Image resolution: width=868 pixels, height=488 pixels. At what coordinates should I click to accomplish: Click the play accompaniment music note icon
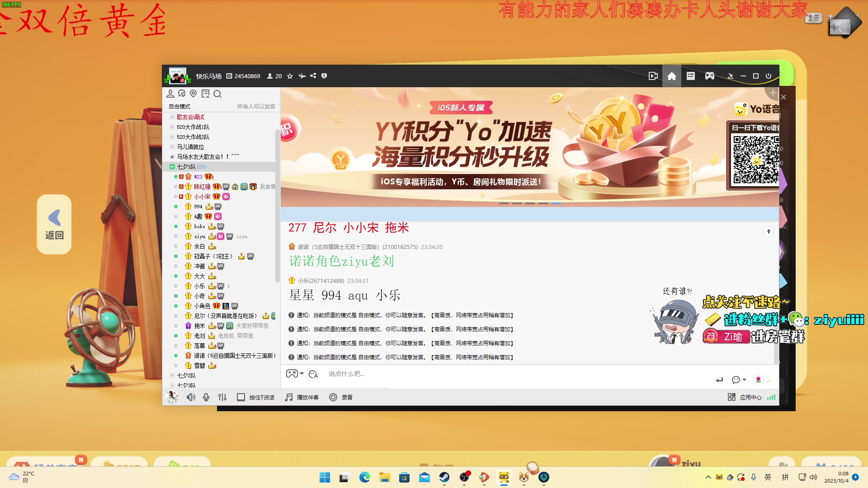(x=288, y=397)
